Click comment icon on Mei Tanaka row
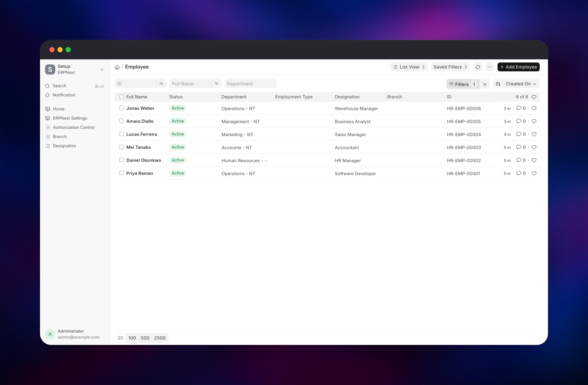This screenshot has width=588, height=385. click(x=519, y=147)
